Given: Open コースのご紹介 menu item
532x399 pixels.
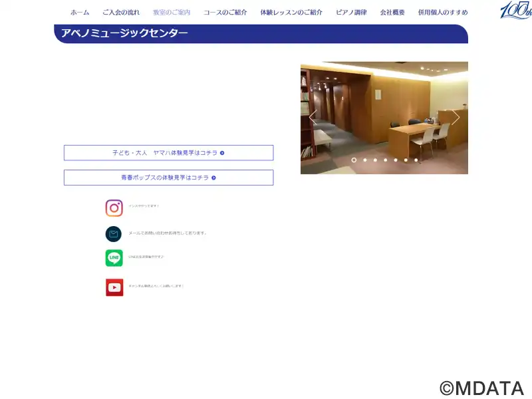Looking at the screenshot, I should (225, 13).
